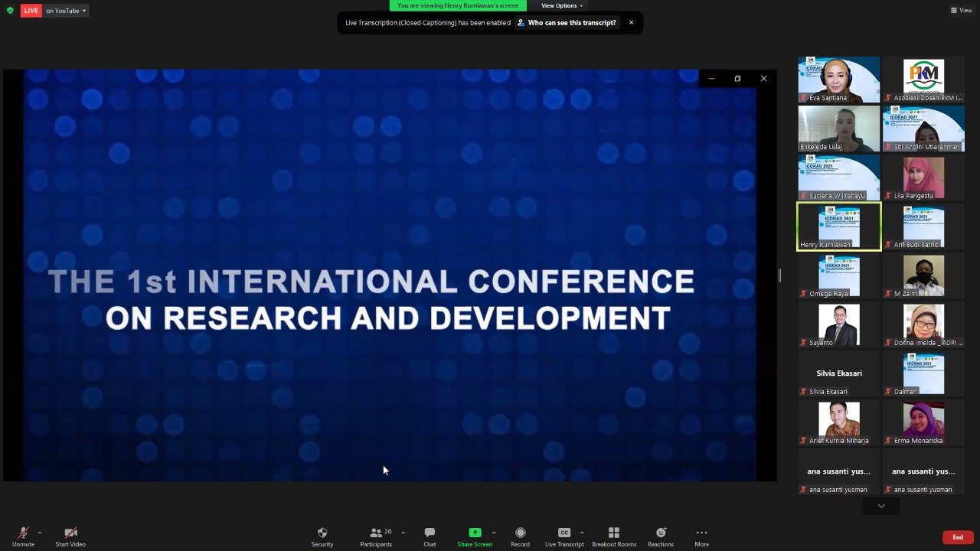The image size is (980, 551).
Task: Click the red End meeting button
Action: [957, 537]
